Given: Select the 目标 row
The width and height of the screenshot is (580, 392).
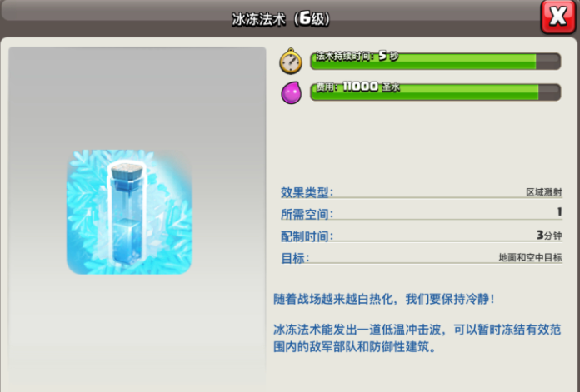Looking at the screenshot, I should pos(422,257).
